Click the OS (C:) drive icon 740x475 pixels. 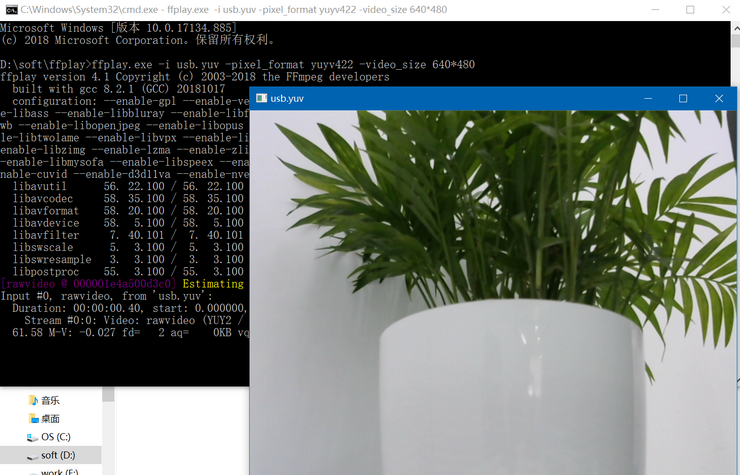pyautogui.click(x=32, y=437)
